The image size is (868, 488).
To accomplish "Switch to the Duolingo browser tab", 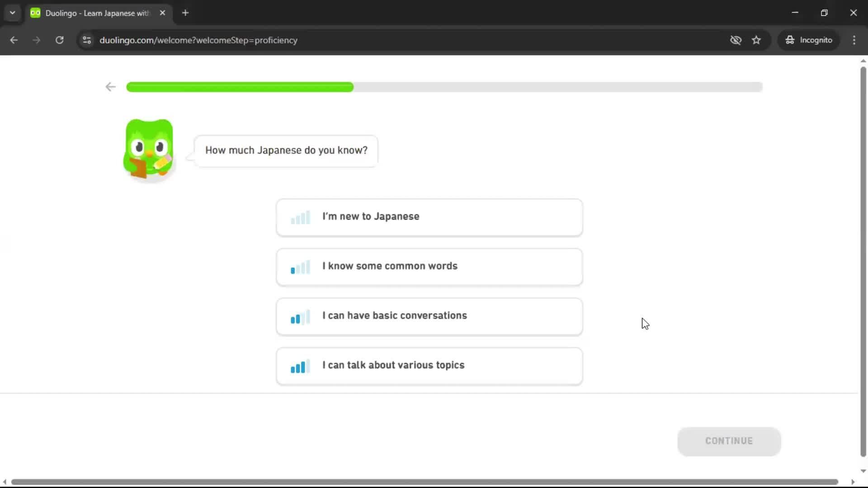I will [x=90, y=13].
